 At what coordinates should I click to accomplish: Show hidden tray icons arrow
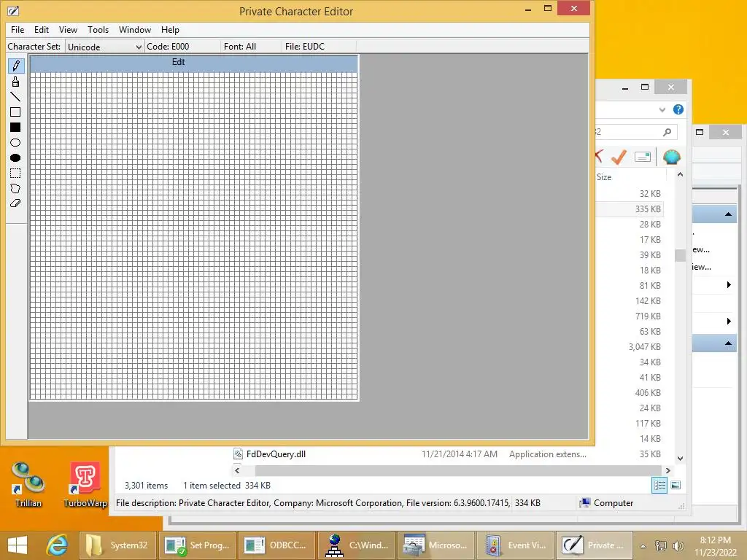[643, 546]
